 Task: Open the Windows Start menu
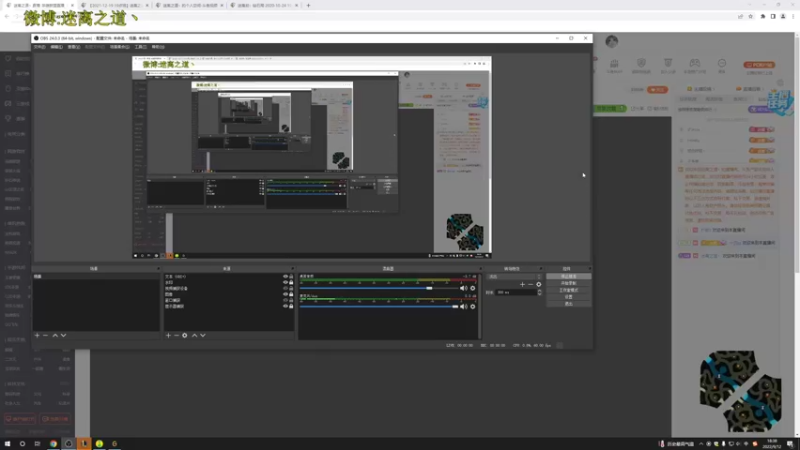point(7,444)
